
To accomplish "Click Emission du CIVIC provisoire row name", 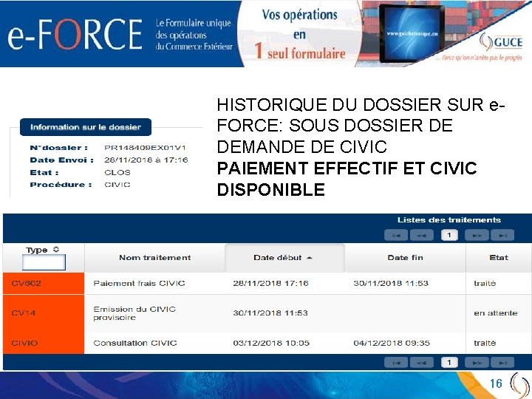I will (x=134, y=313).
